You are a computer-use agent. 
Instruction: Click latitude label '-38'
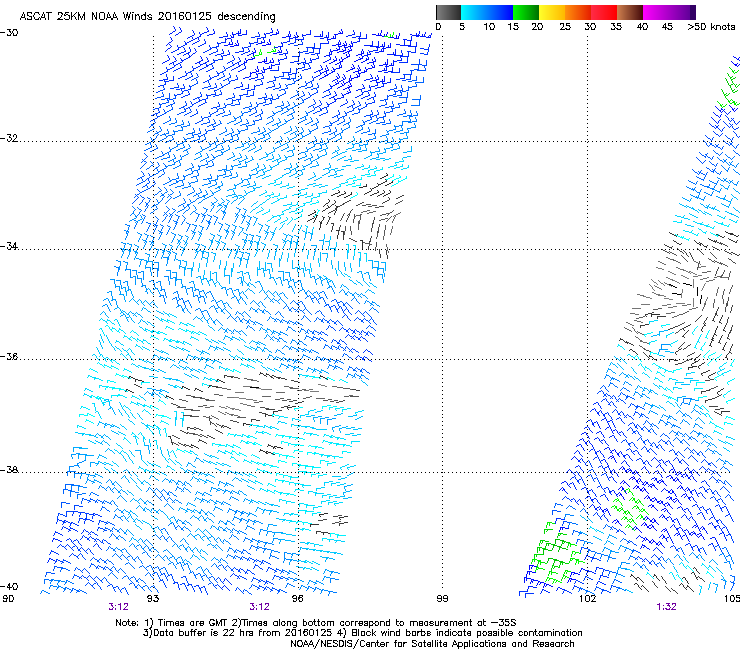click(9, 470)
